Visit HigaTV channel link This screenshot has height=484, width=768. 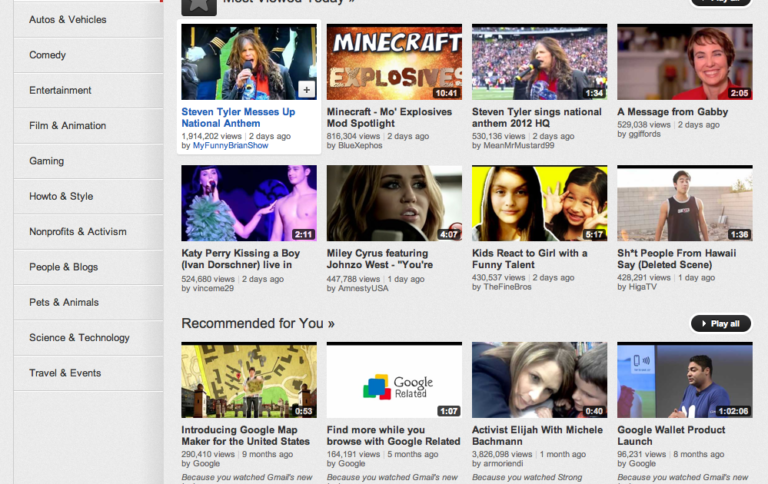point(643,287)
